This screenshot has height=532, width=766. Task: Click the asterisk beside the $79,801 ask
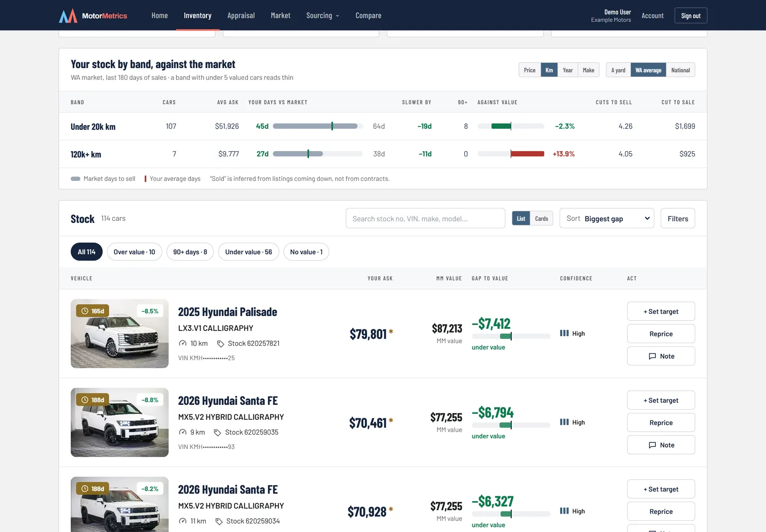[391, 332]
